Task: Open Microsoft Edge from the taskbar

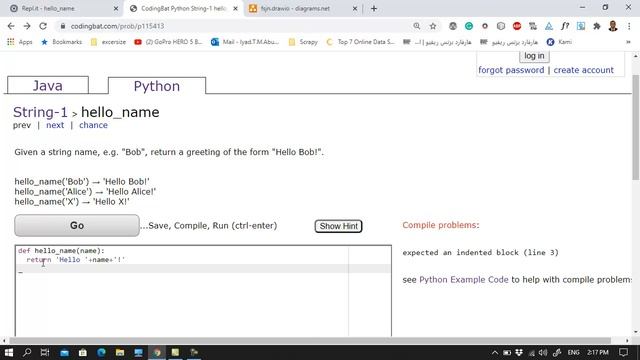Action: click(101, 352)
